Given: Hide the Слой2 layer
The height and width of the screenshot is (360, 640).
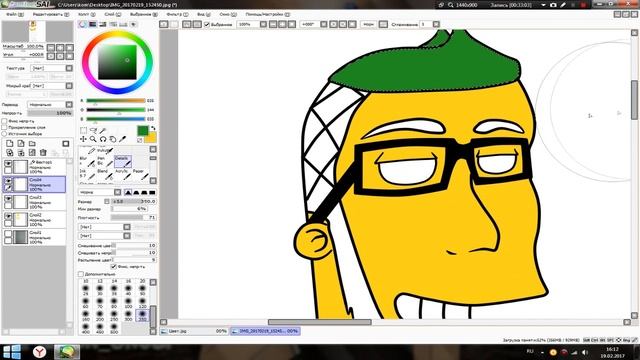Looking at the screenshot, I should [x=8, y=216].
